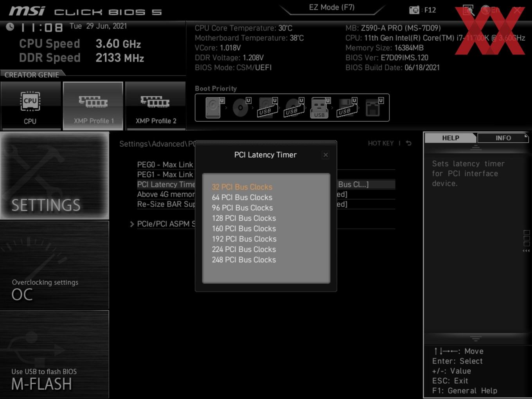Click the Memory Size 16384MB text

point(385,48)
